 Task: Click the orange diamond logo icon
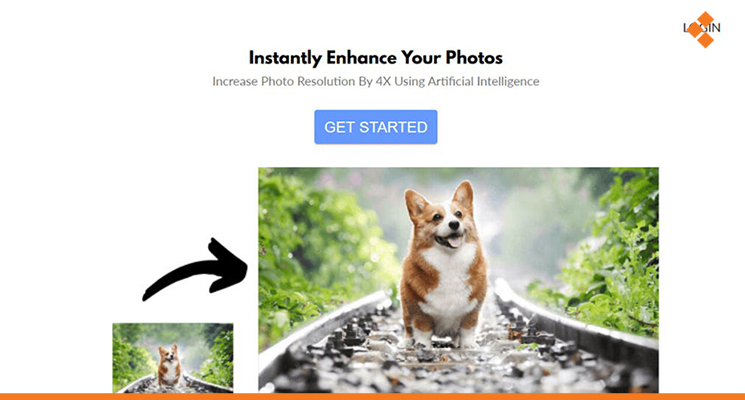pyautogui.click(x=702, y=29)
